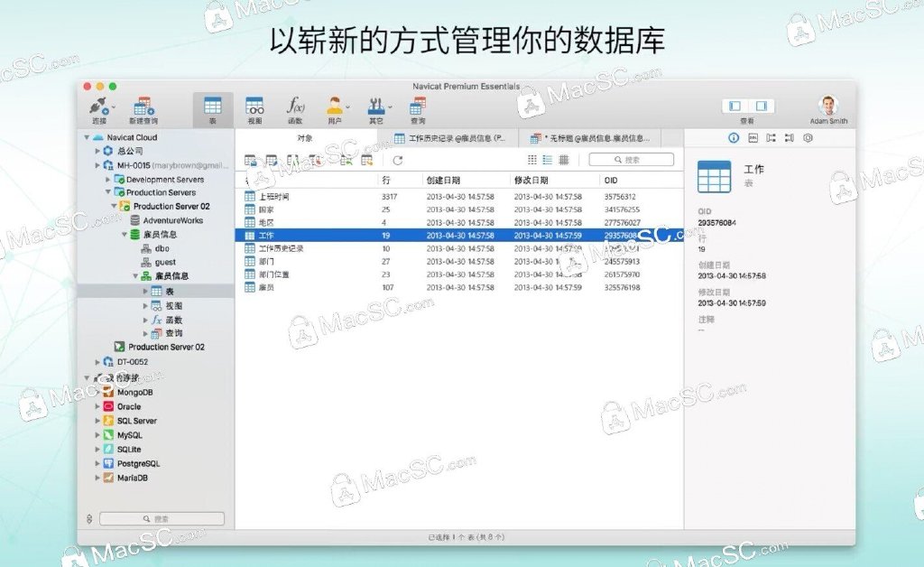
Task: Select the MariaDB connection group
Action: (x=125, y=478)
